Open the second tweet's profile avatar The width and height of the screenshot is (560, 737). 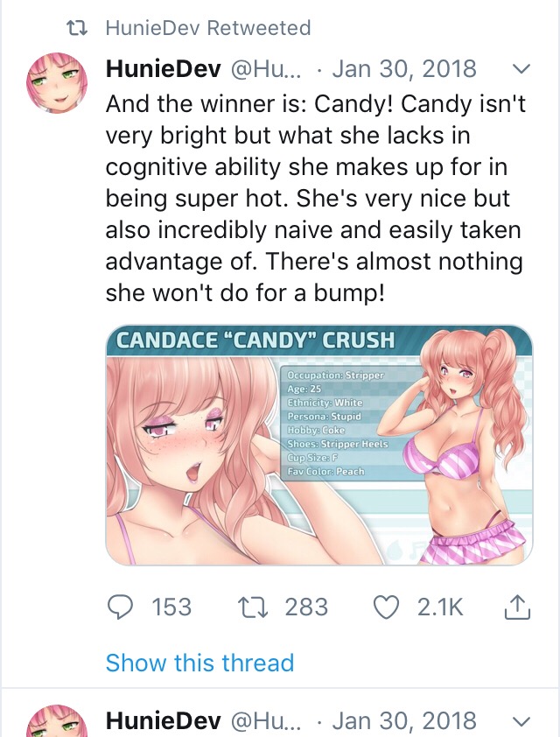click(58, 722)
